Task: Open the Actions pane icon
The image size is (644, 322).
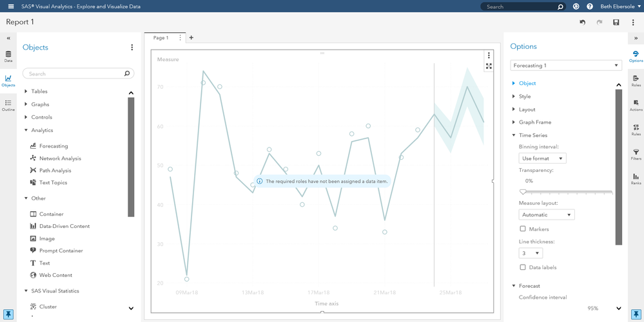Action: point(636,104)
